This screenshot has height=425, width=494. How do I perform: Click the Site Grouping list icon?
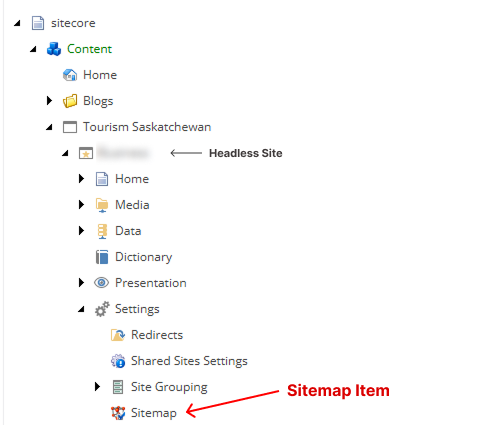point(118,387)
